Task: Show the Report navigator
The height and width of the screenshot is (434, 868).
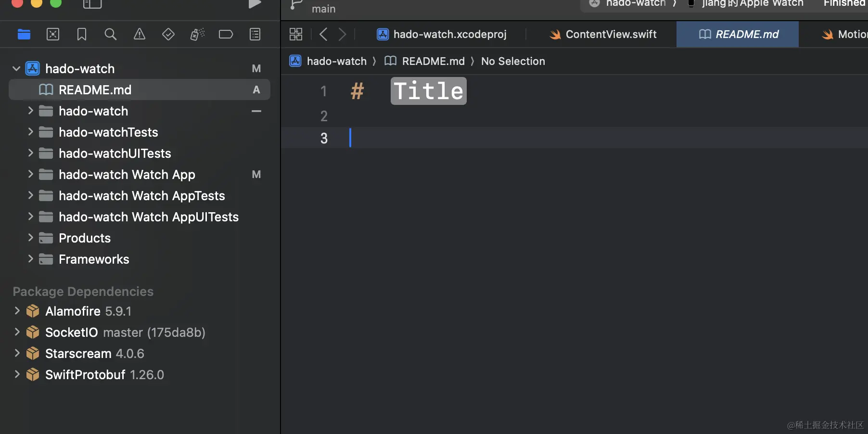Action: (x=255, y=34)
